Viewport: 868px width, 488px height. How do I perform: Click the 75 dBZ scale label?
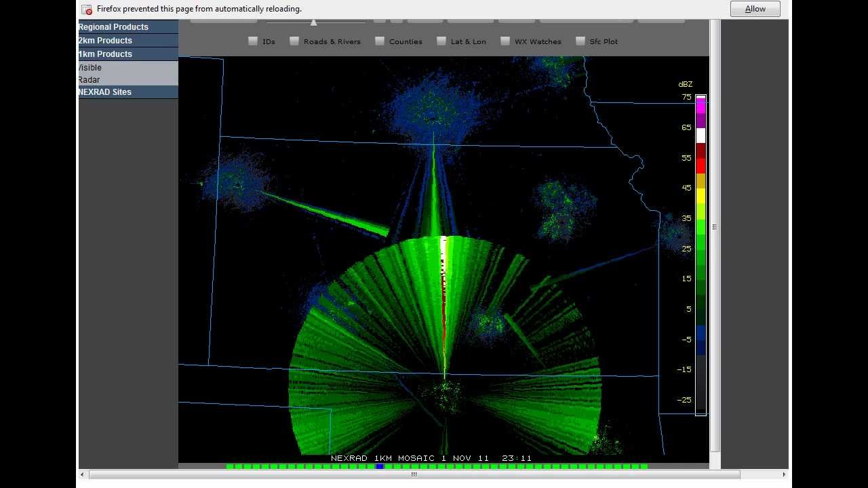pyautogui.click(x=686, y=97)
